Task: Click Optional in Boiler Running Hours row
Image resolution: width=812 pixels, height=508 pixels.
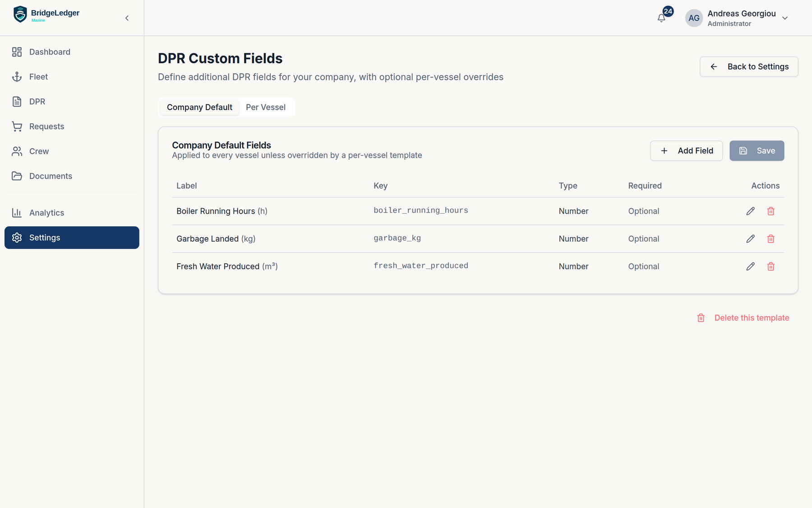Action: coord(644,211)
